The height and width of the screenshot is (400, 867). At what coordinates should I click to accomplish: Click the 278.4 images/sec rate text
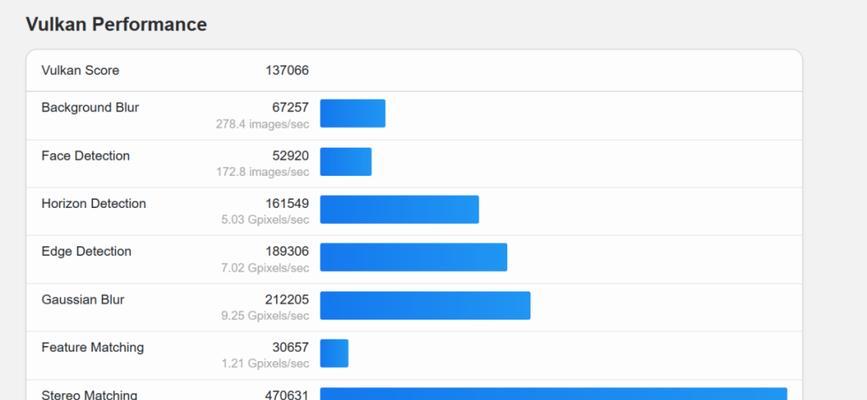[263, 124]
